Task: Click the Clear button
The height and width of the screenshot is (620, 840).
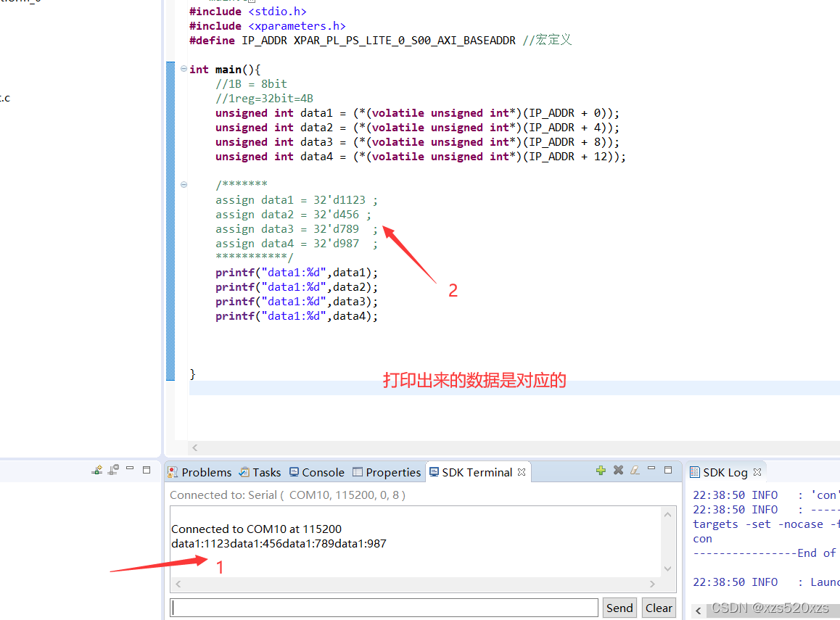Action: click(659, 608)
